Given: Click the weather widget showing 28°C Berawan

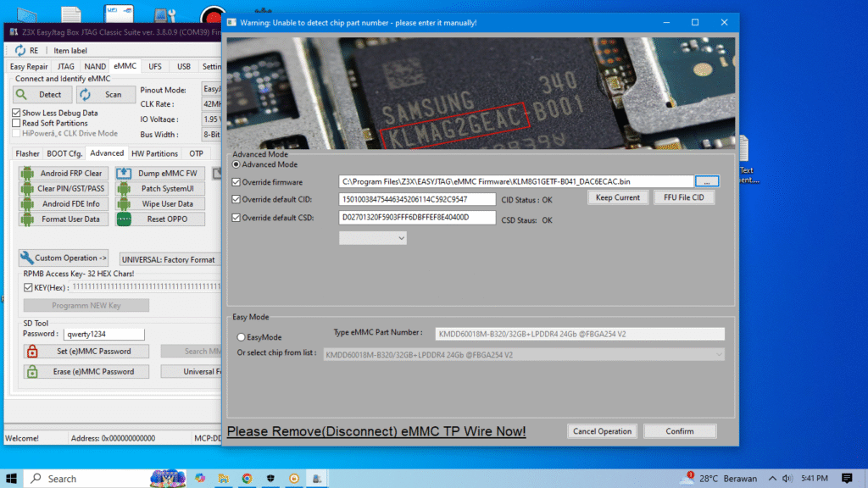Looking at the screenshot, I should tap(719, 479).
